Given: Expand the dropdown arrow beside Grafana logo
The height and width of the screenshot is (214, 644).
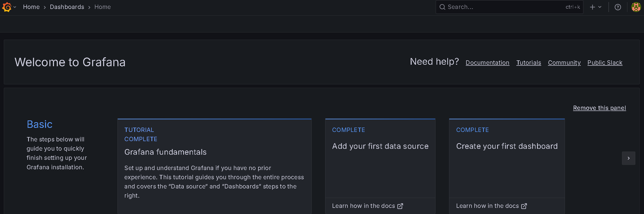Looking at the screenshot, I should [x=15, y=7].
